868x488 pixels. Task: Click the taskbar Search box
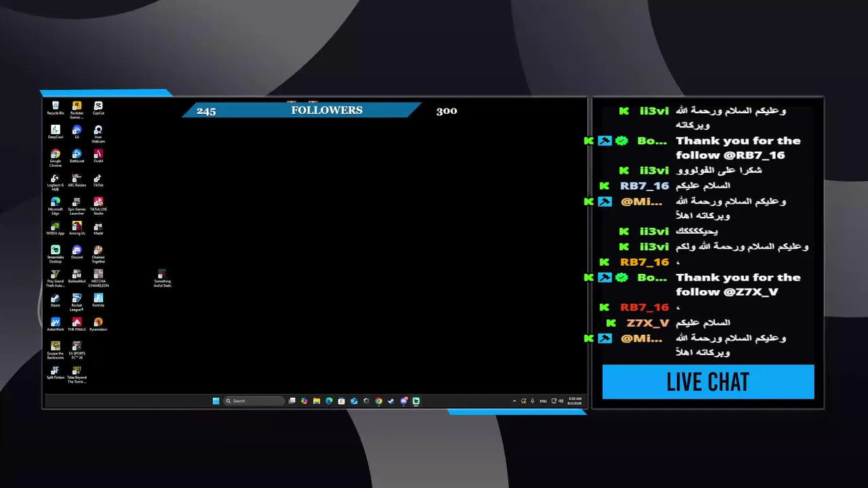254,401
